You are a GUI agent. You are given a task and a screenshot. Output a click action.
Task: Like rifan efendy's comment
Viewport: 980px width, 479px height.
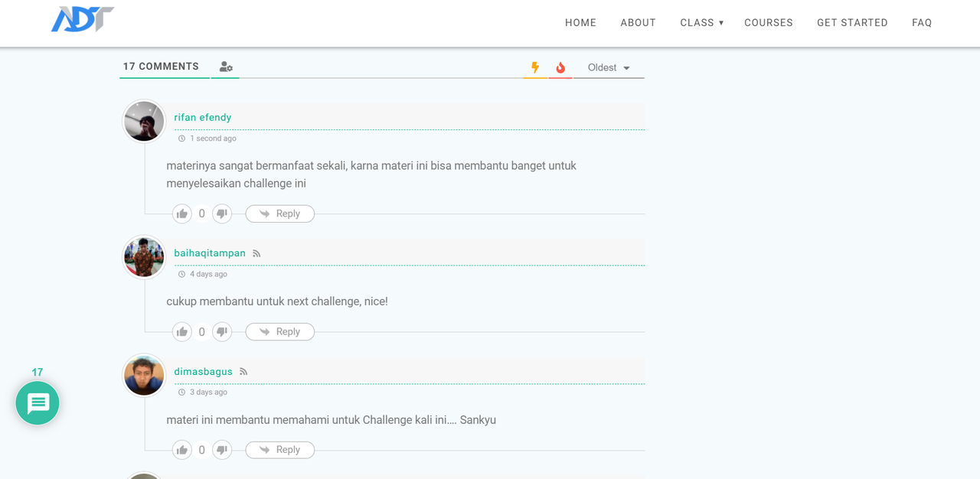click(x=182, y=213)
